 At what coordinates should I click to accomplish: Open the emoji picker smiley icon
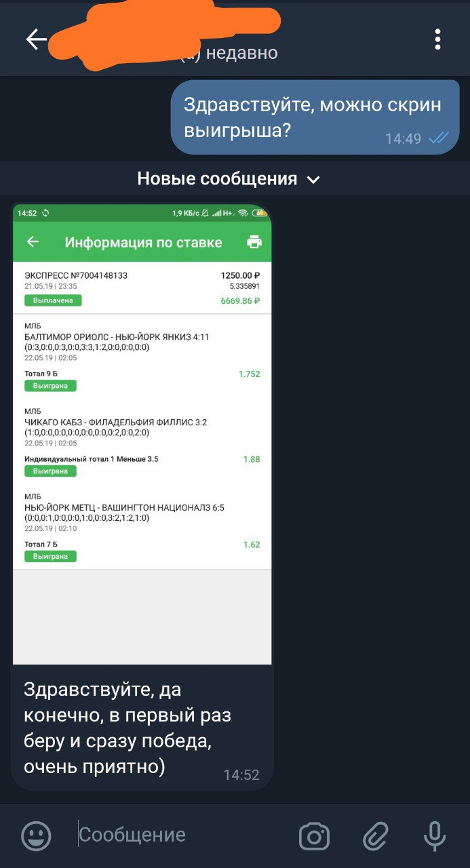pyautogui.click(x=36, y=835)
